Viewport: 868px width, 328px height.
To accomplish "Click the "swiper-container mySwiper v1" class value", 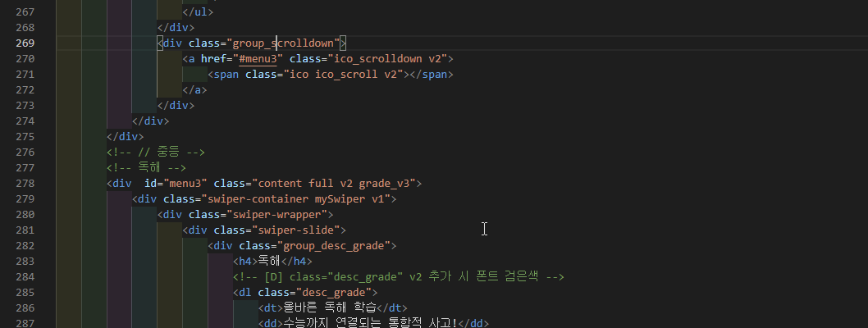I will [x=296, y=198].
